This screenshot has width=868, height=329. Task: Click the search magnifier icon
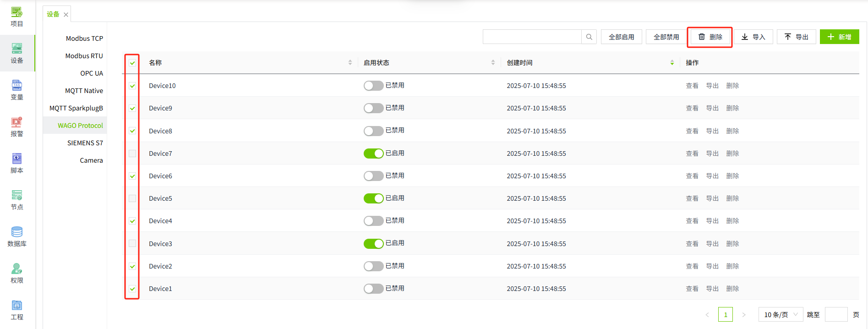589,37
